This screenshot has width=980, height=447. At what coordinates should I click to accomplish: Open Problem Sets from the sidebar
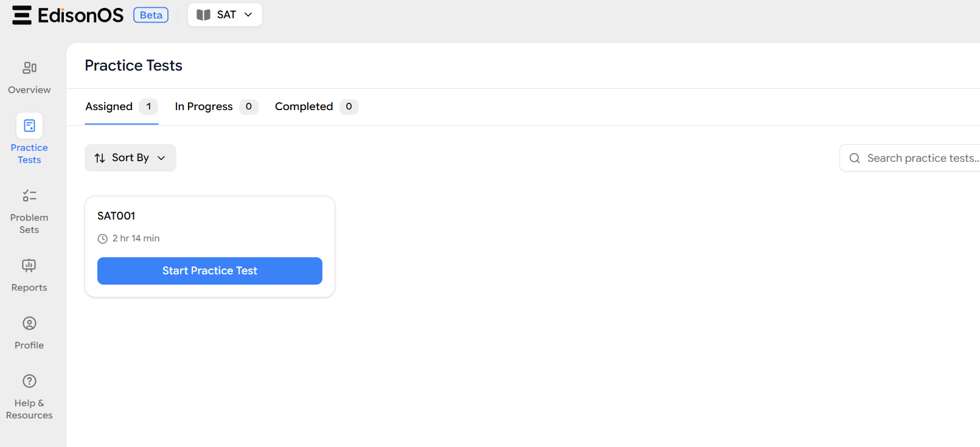[x=29, y=196]
